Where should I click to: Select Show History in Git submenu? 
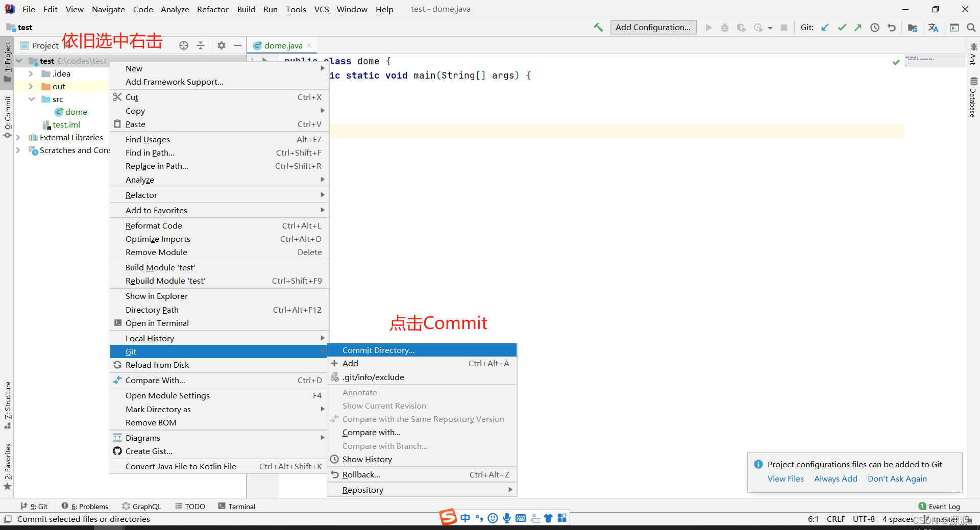coord(422,459)
